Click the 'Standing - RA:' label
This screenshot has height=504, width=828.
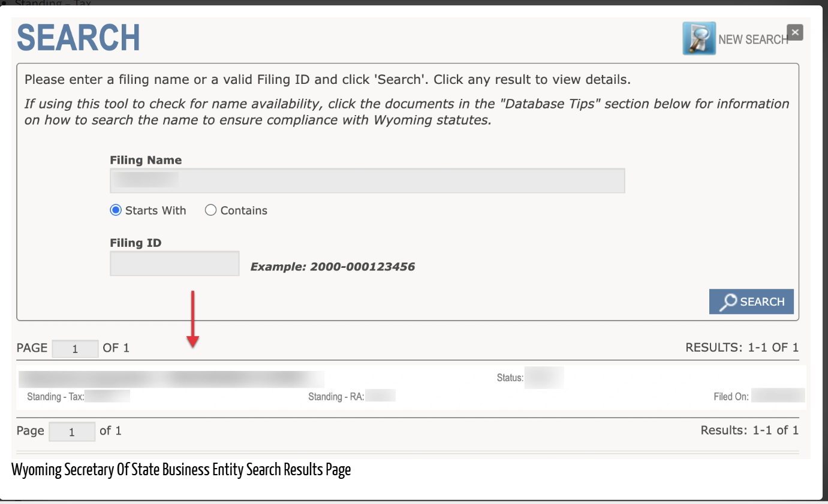[x=336, y=397]
